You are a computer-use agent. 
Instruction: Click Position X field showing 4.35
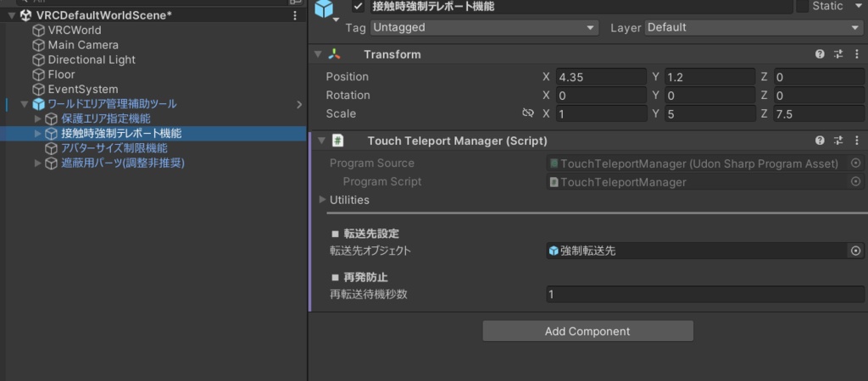(x=601, y=77)
